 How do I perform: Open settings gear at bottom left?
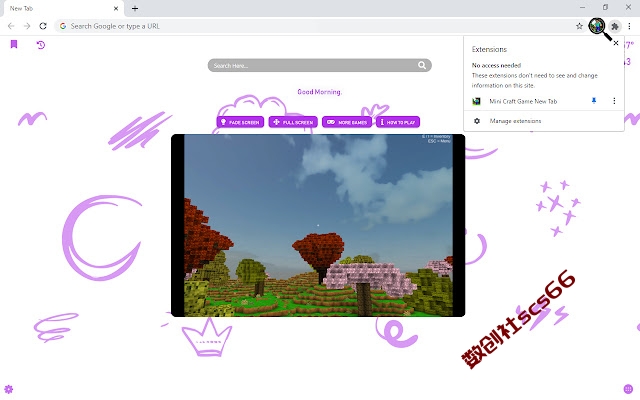coord(9,389)
